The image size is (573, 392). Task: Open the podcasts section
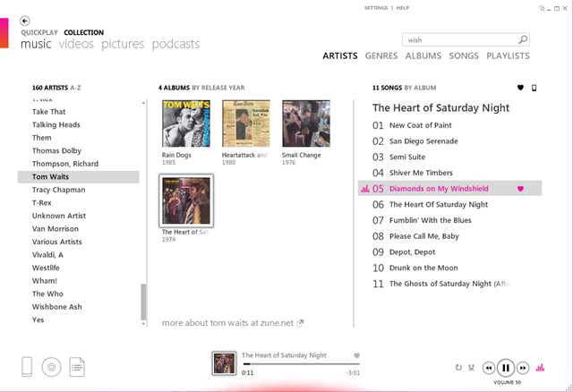click(x=175, y=44)
